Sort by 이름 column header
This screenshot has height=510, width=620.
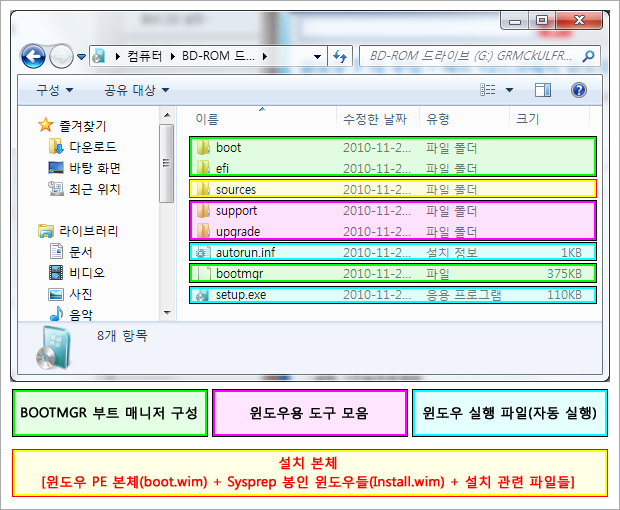pyautogui.click(x=207, y=119)
